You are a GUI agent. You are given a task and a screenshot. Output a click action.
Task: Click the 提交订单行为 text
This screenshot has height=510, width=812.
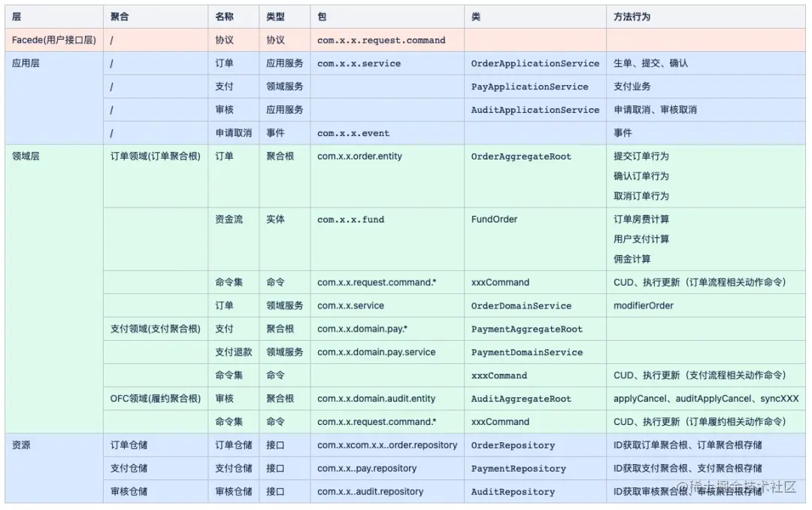pyautogui.click(x=641, y=156)
